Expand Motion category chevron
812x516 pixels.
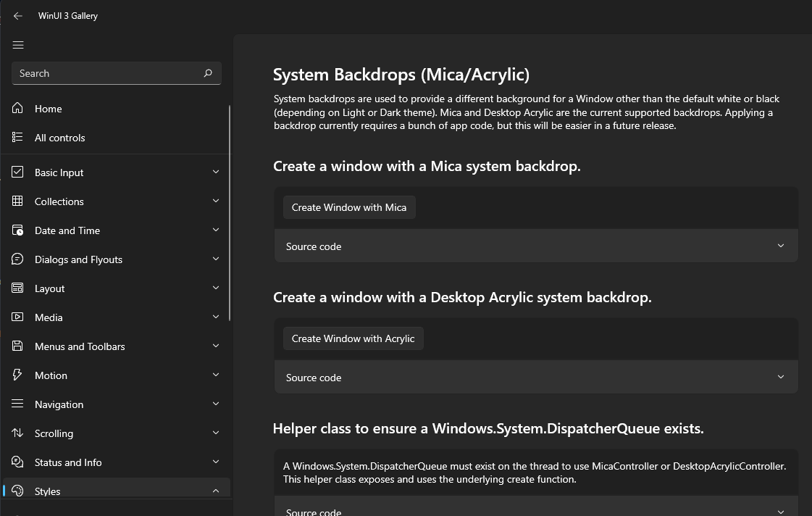[216, 375]
